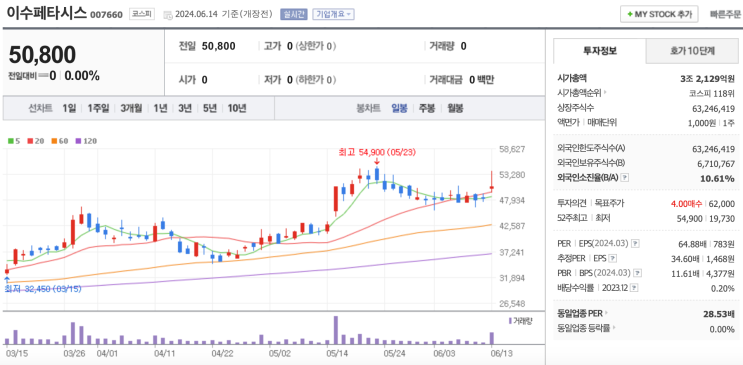Switch to the 호가10단계 tab
This screenshot has width=743, height=365.
coord(692,51)
